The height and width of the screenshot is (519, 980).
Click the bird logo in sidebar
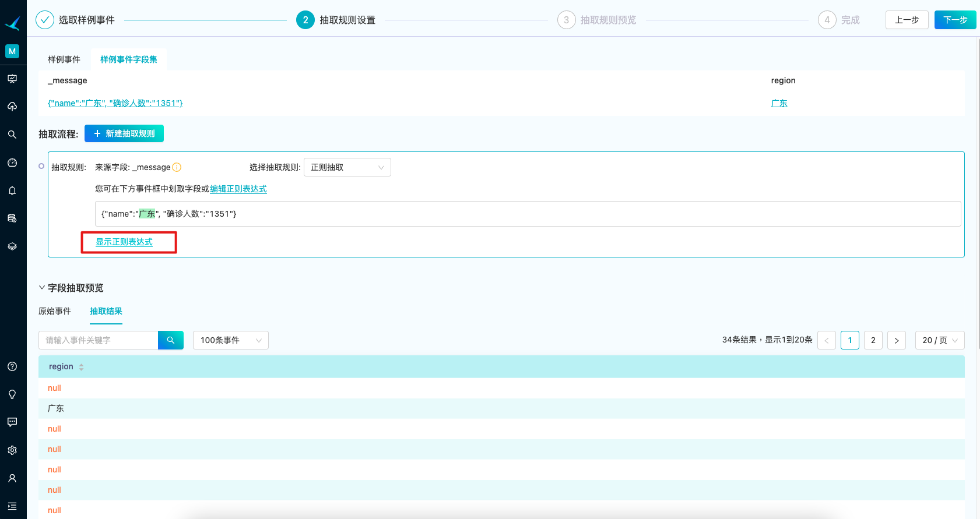(x=12, y=23)
